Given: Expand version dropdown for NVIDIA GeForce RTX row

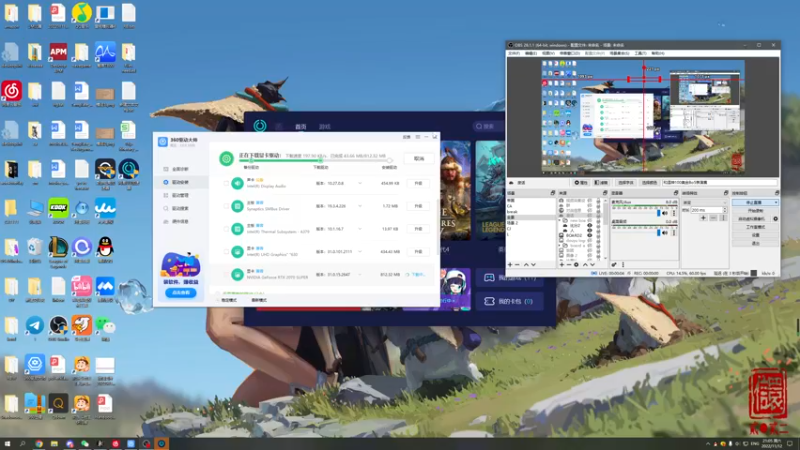Looking at the screenshot, I should tap(360, 274).
